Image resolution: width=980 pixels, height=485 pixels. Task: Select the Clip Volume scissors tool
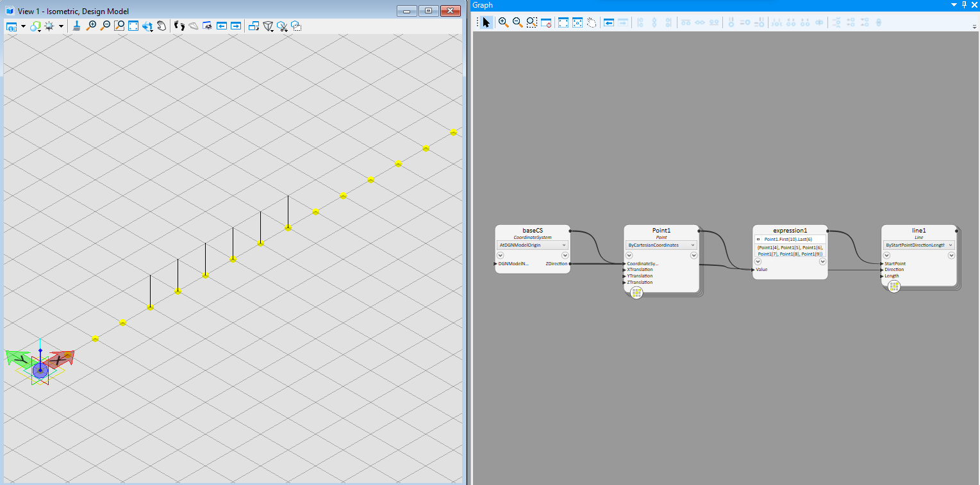click(x=282, y=26)
